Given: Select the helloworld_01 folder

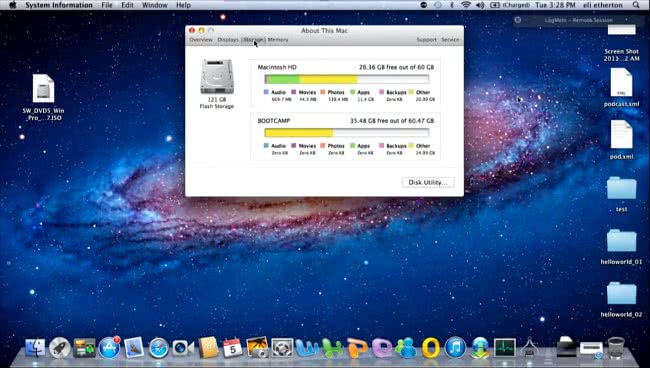Looking at the screenshot, I should click(621, 247).
